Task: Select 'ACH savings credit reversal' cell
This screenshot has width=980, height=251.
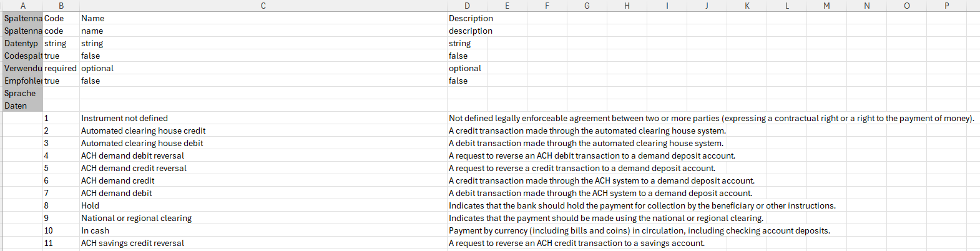Action: pos(263,243)
